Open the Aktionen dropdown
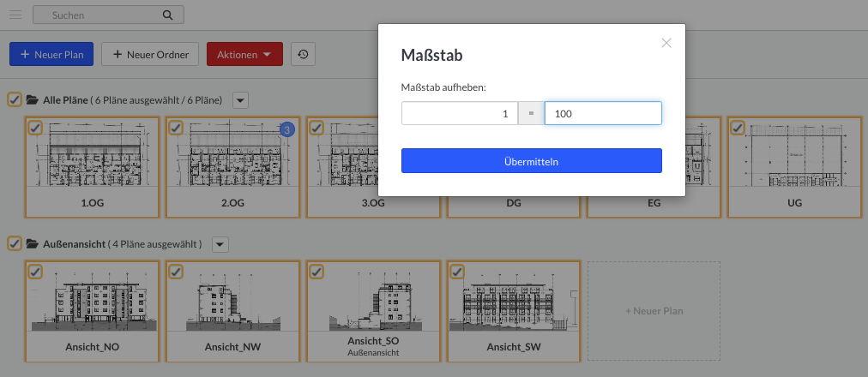Viewport: 868px width, 377px height. [244, 54]
